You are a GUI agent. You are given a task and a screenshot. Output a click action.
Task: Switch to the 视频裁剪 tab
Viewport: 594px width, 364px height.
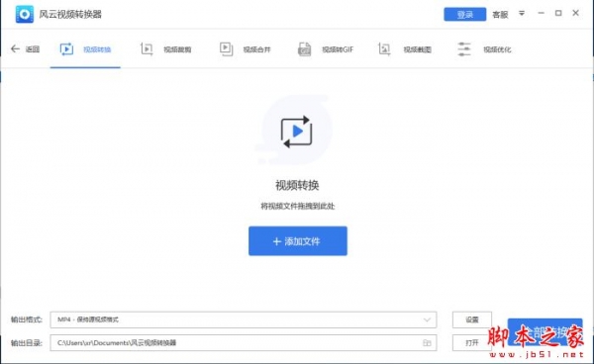[177, 49]
